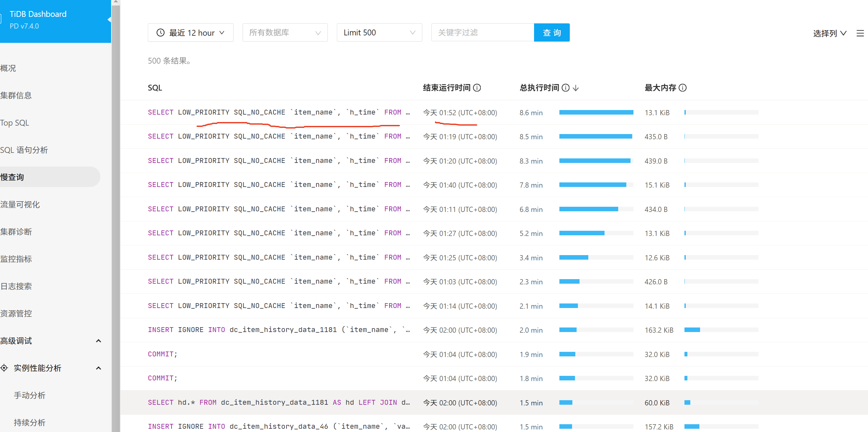Click the clock icon in time range selector
The image size is (868, 432).
[160, 33]
